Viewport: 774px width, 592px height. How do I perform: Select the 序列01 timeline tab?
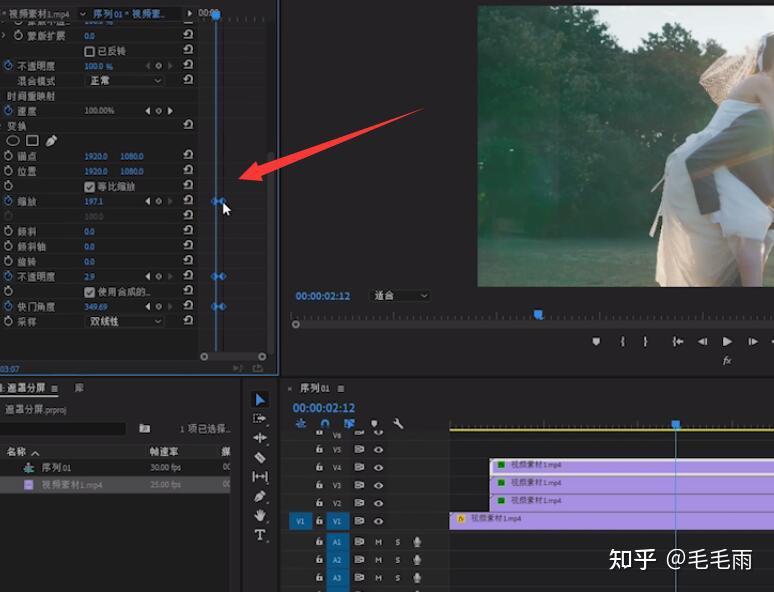314,389
